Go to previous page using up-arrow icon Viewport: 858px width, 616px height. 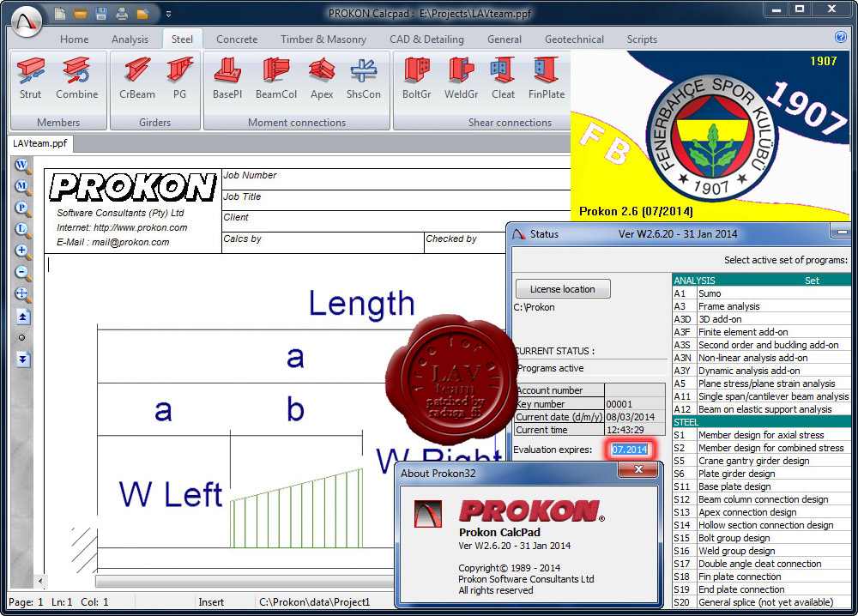[22, 317]
